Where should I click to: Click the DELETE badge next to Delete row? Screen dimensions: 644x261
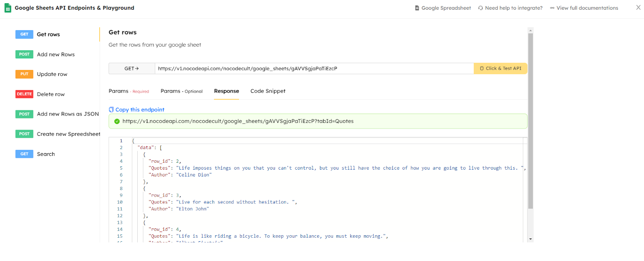tap(24, 94)
